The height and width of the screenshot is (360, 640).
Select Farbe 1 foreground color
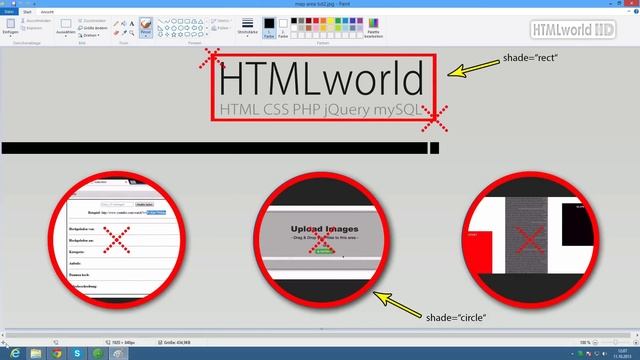(269, 28)
